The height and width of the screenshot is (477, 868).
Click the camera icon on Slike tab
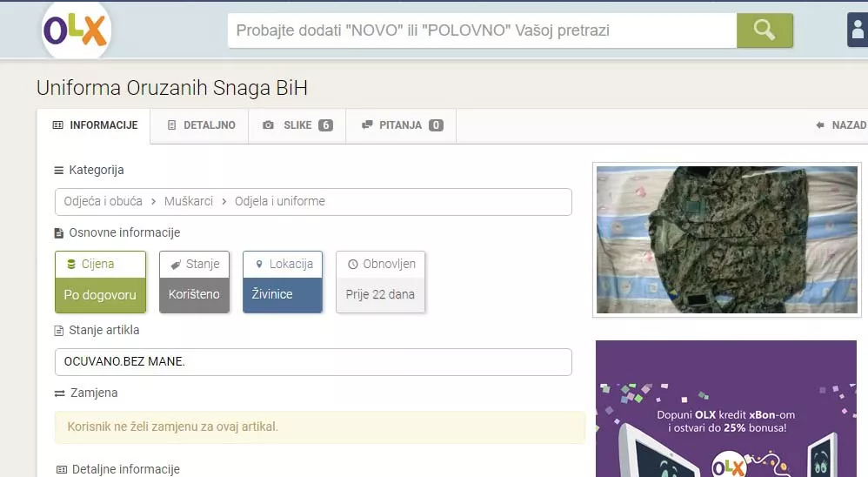pos(269,125)
